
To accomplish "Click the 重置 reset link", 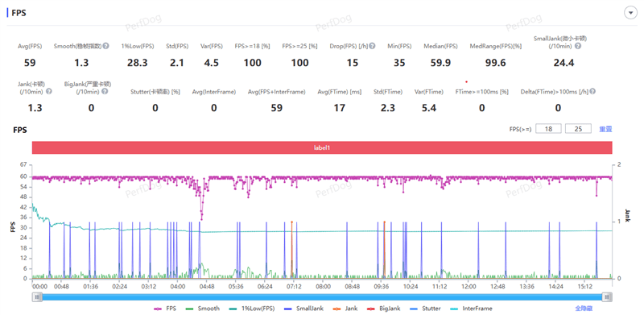I will coord(605,129).
